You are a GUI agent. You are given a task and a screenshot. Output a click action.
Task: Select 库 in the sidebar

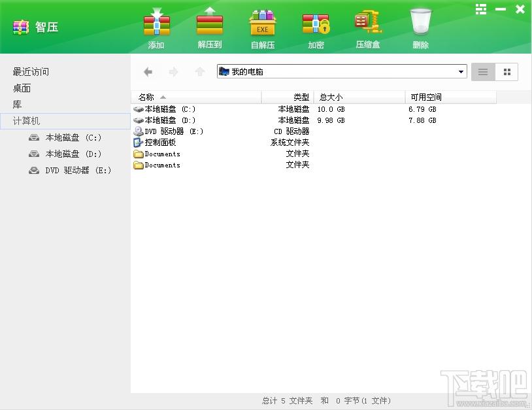[17, 105]
